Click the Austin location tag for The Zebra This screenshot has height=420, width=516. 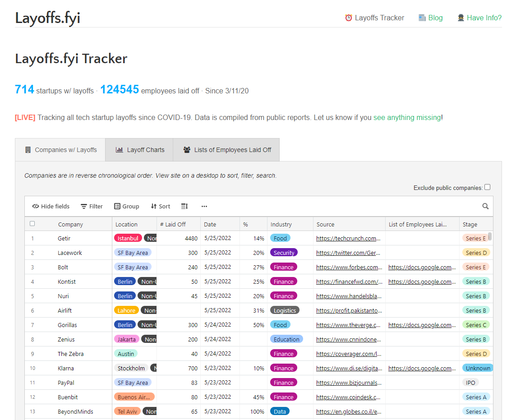pos(126,354)
